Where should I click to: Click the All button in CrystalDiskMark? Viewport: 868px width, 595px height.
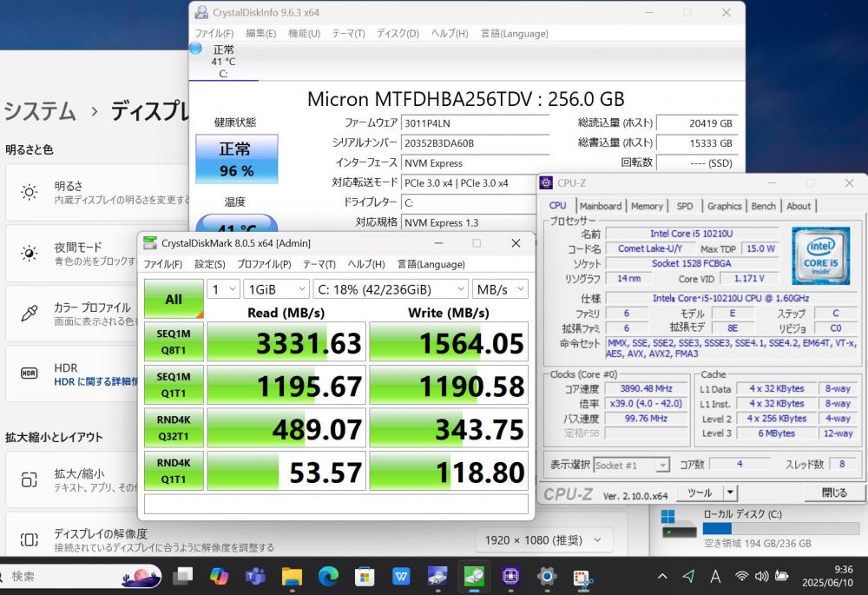(x=174, y=299)
